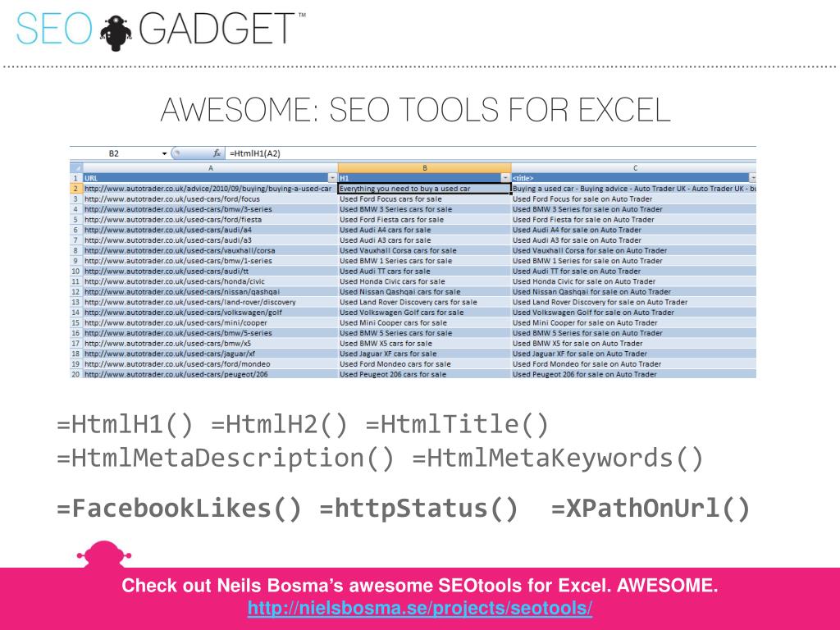Click the formula bar showing =HtmlH1(A2)

coord(491,153)
